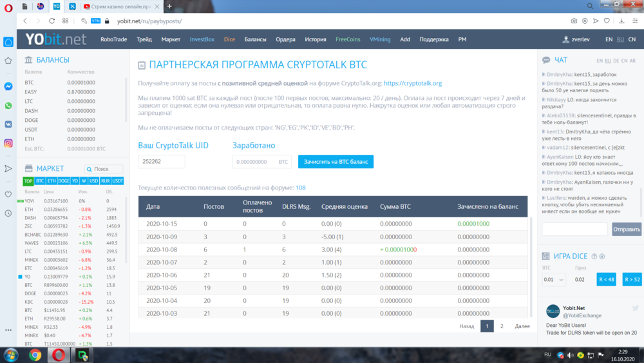The height and width of the screenshot is (363, 644).
Task: Search the market Поиск field
Action: [104, 169]
